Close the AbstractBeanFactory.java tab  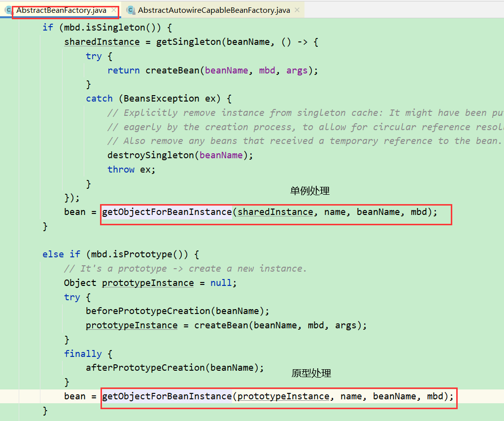(x=114, y=10)
